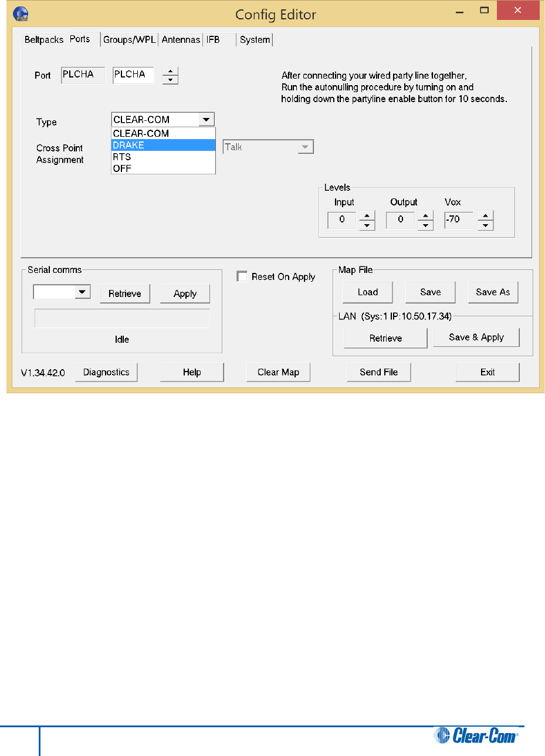545x756 pixels.
Task: Click Retrieve in Serial comms
Action: [x=125, y=293]
